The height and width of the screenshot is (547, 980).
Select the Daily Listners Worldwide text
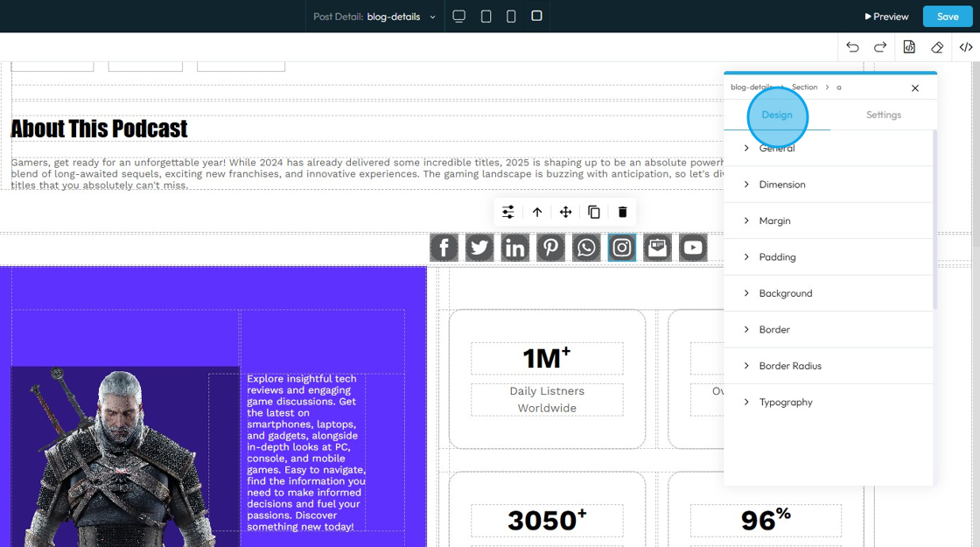(x=547, y=399)
